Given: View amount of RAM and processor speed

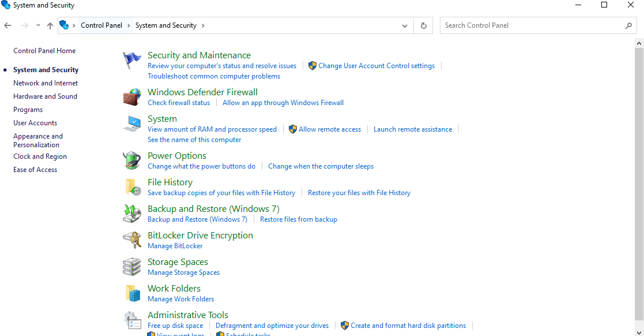Looking at the screenshot, I should (x=212, y=129).
